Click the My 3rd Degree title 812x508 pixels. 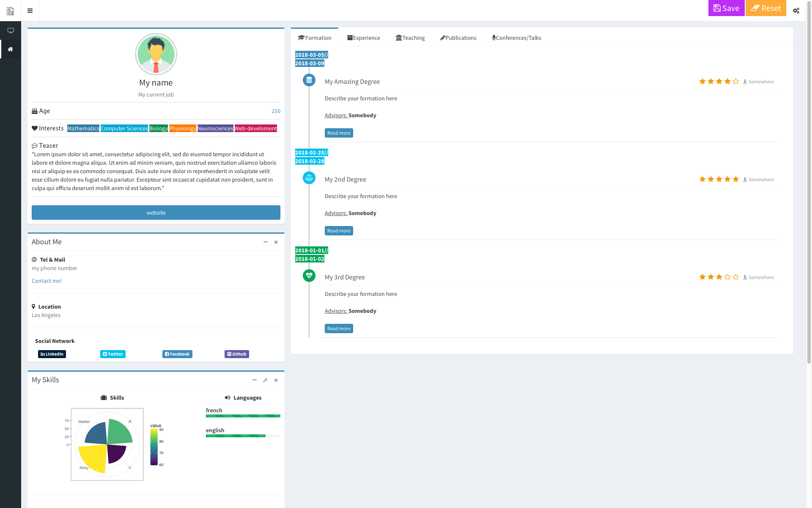(x=345, y=277)
